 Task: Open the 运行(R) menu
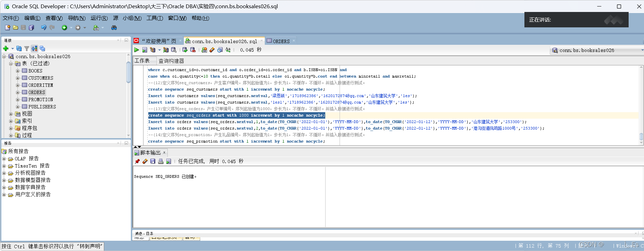click(99, 18)
